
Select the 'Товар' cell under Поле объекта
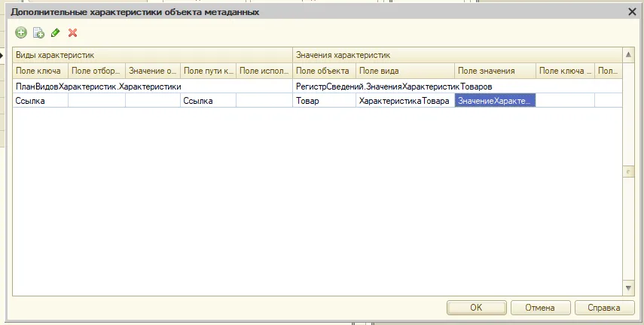[324, 101]
